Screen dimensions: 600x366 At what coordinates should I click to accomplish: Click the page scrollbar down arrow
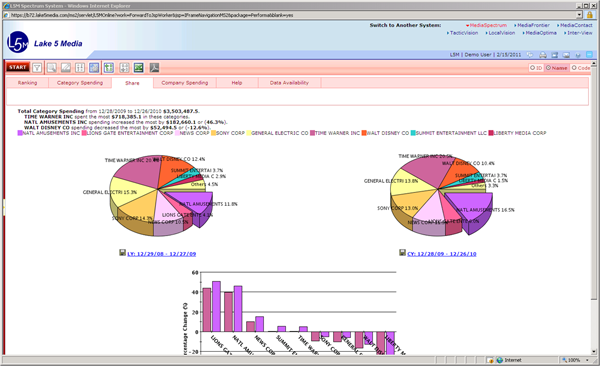[593, 351]
